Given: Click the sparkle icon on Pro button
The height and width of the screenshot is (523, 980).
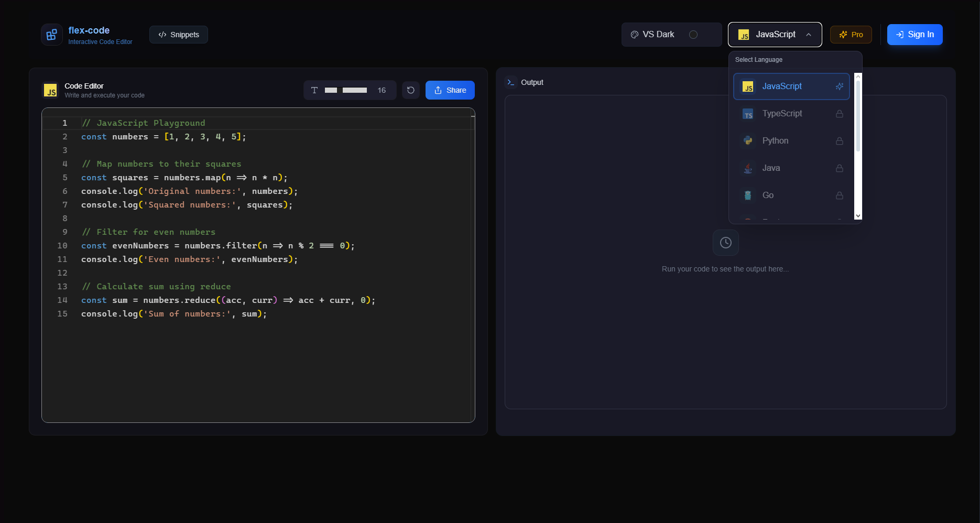Looking at the screenshot, I should click(x=843, y=35).
